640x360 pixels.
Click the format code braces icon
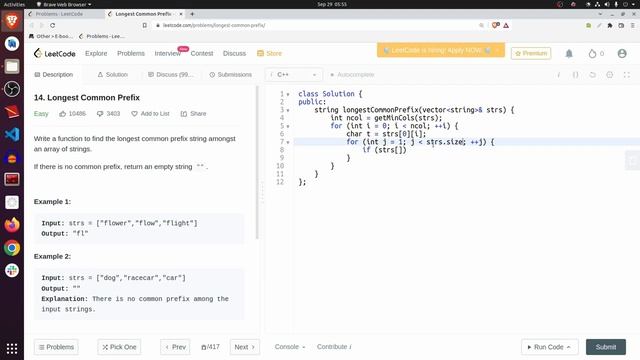576,75
